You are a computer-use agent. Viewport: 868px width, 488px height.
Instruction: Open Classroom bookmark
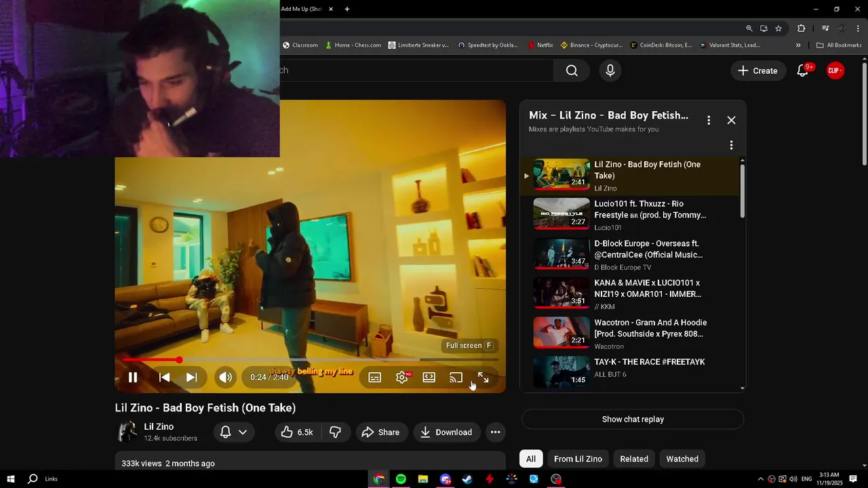pyautogui.click(x=300, y=45)
